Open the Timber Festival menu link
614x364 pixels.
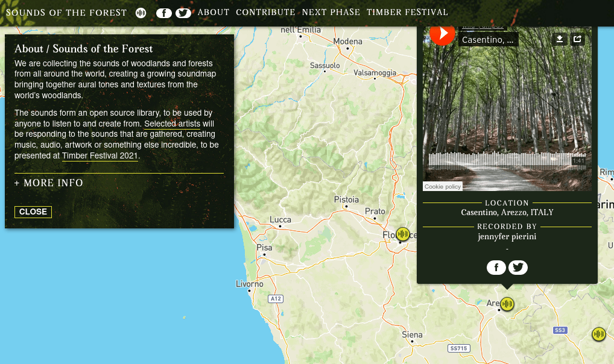pos(407,12)
